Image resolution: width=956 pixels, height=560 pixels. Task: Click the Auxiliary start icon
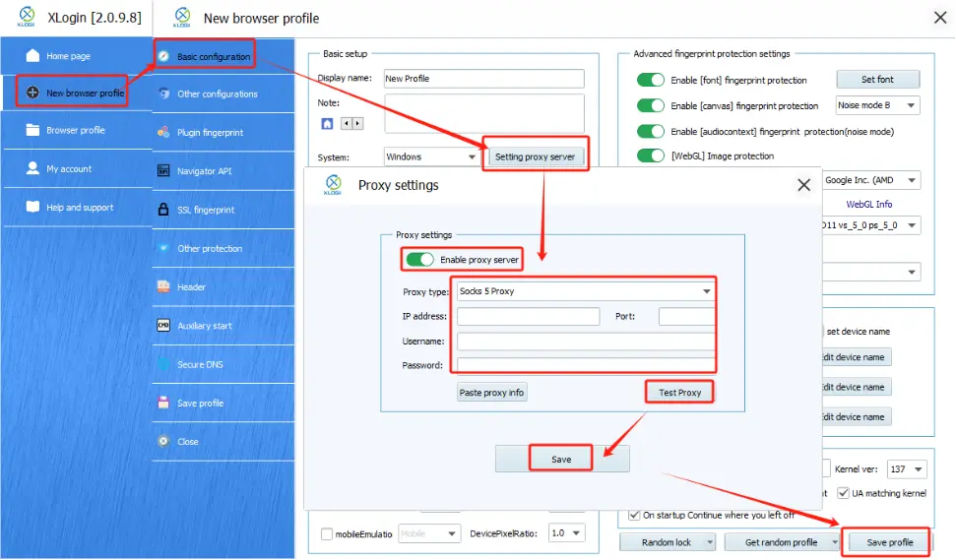pos(163,326)
